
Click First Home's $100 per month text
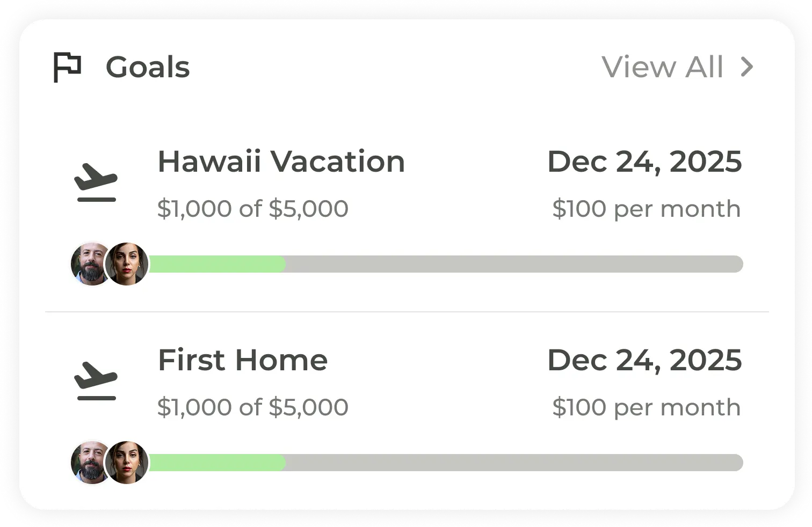point(646,407)
